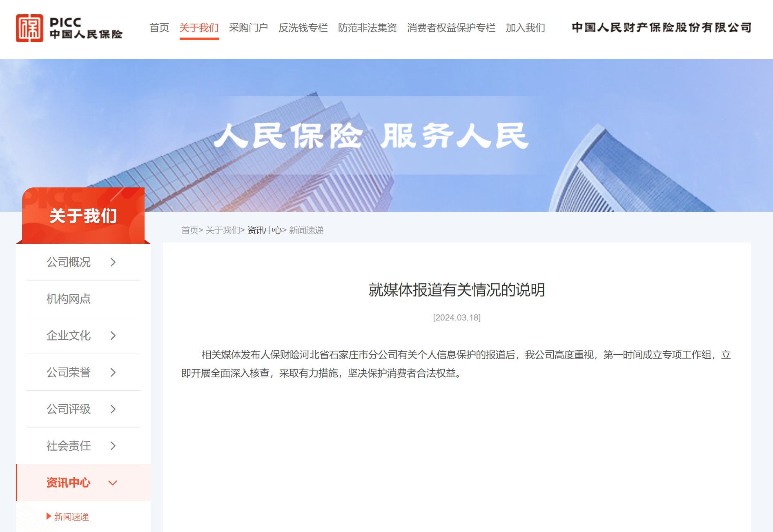Open 企业文化 in the sidebar

tap(69, 336)
